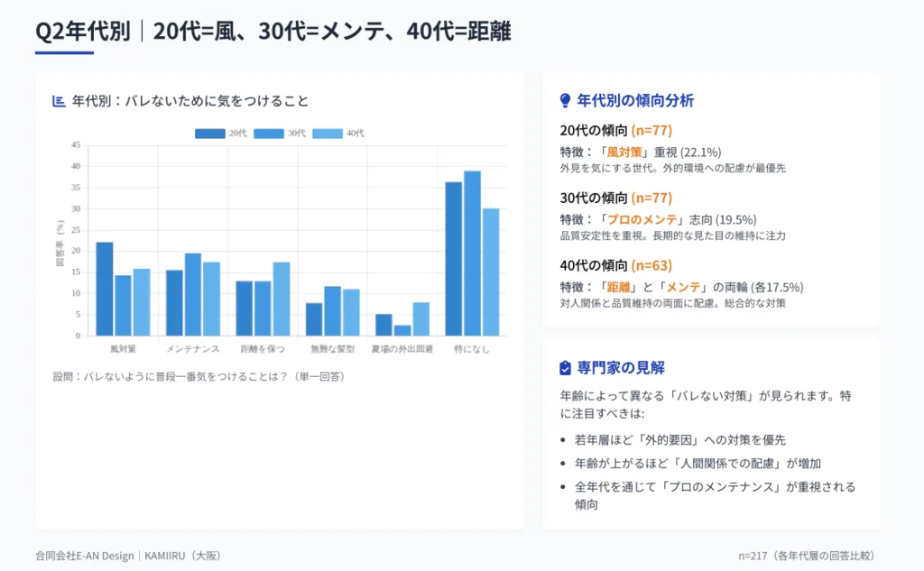Click the orange 距離 keyword under 40代の傾向
Viewport: 924px width, 571px height.
[618, 288]
